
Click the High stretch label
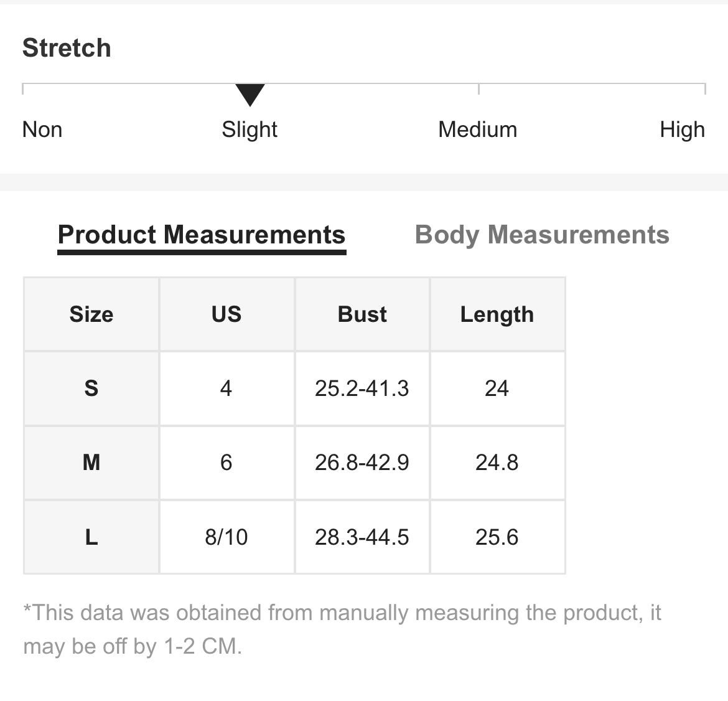(x=682, y=129)
